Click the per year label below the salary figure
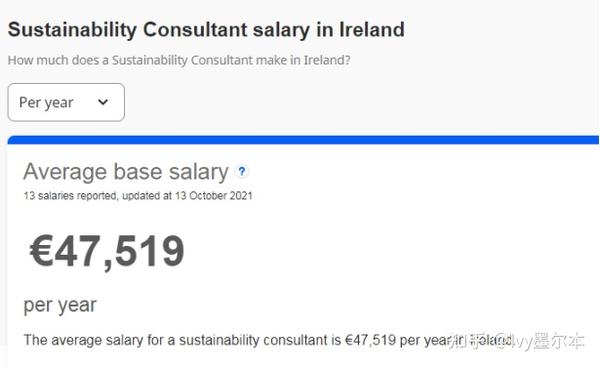Image resolution: width=600 pixels, height=368 pixels. click(60, 305)
